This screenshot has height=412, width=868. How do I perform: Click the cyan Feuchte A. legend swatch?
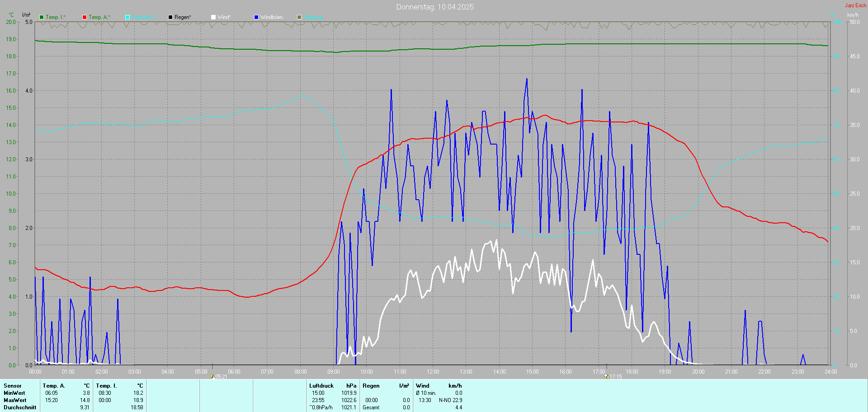click(127, 17)
